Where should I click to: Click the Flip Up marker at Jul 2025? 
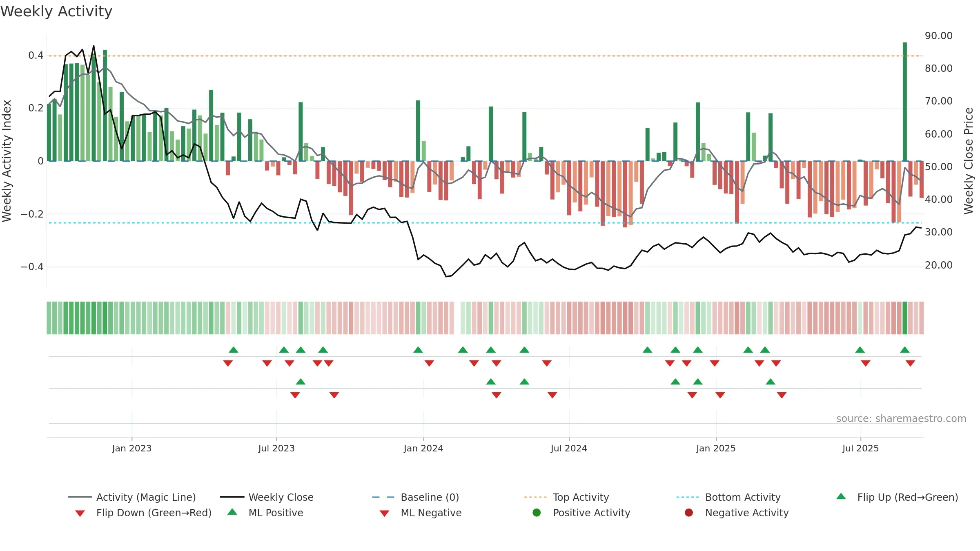coord(860,350)
